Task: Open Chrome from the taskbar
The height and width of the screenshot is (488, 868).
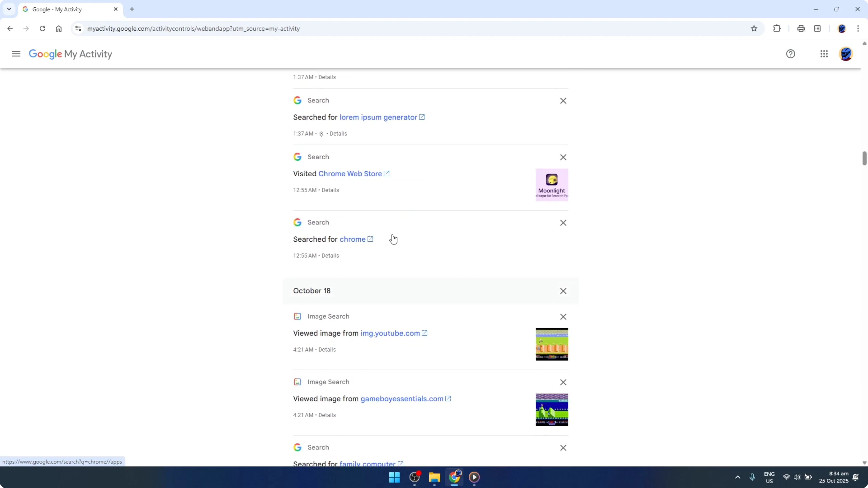Action: (454, 477)
